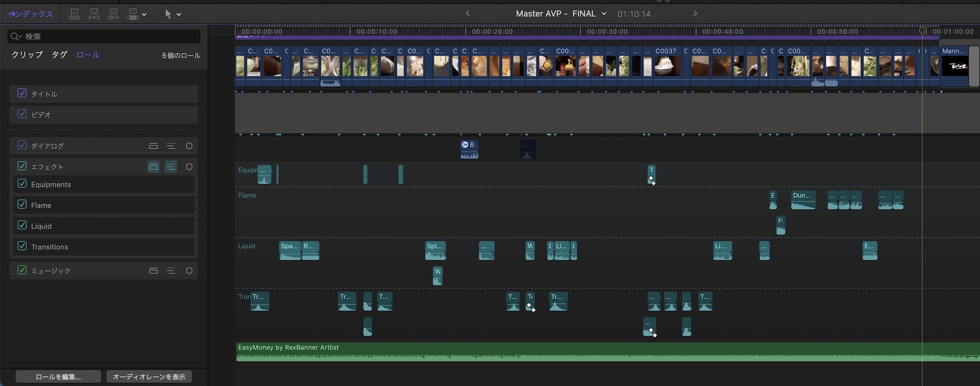The height and width of the screenshot is (386, 980).
Task: Toggle subrole lanes icon for エフェクト role
Action: click(x=171, y=167)
